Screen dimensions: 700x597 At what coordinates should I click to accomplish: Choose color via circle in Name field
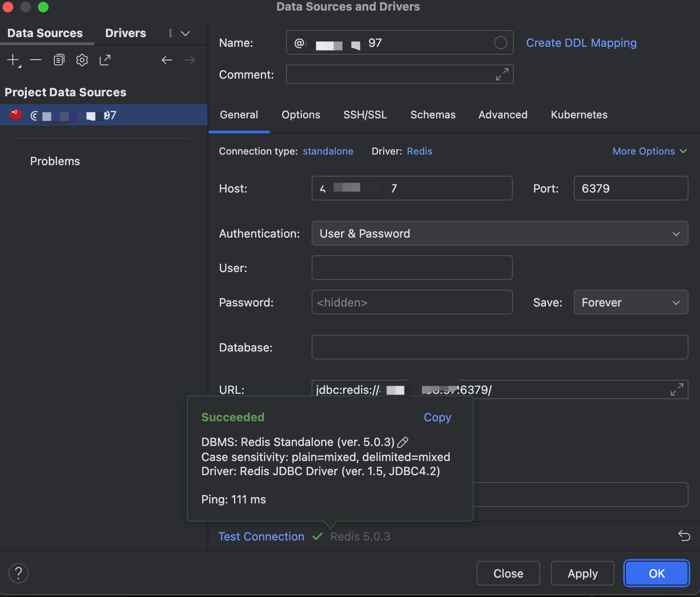[501, 43]
